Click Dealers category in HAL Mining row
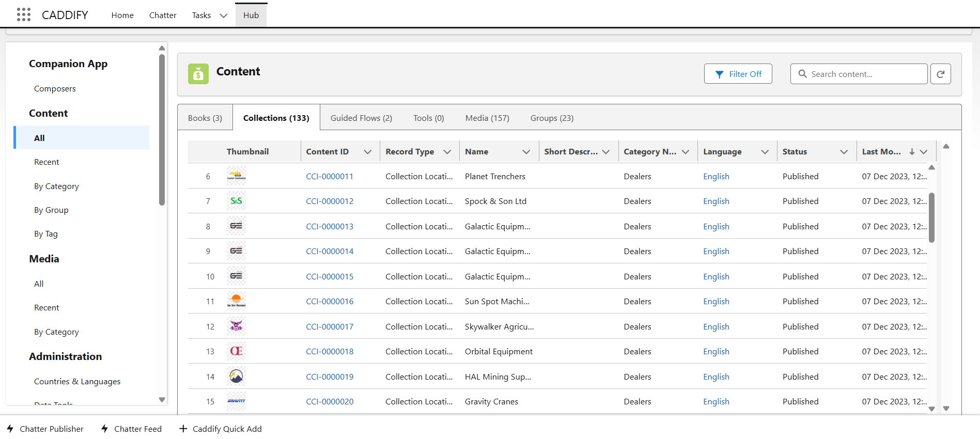Screen dimensions: 980x439 click(x=637, y=377)
